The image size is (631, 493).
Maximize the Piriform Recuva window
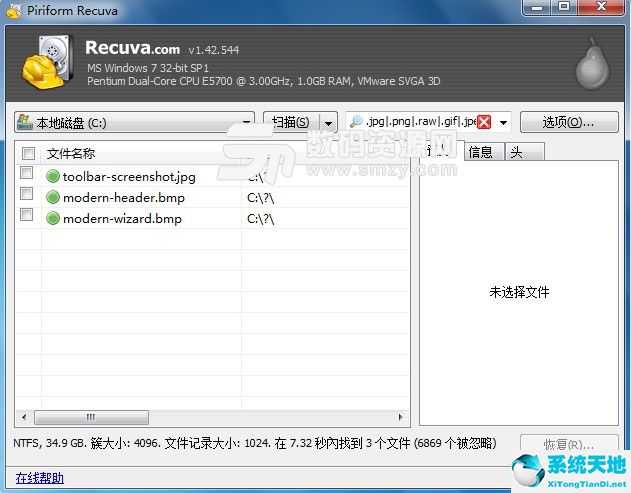(x=565, y=7)
